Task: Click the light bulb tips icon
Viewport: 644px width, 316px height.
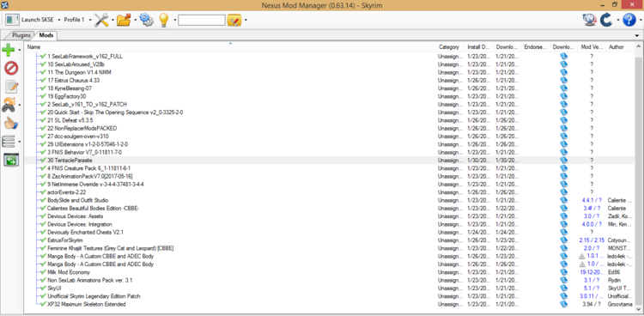Action: 164,20
